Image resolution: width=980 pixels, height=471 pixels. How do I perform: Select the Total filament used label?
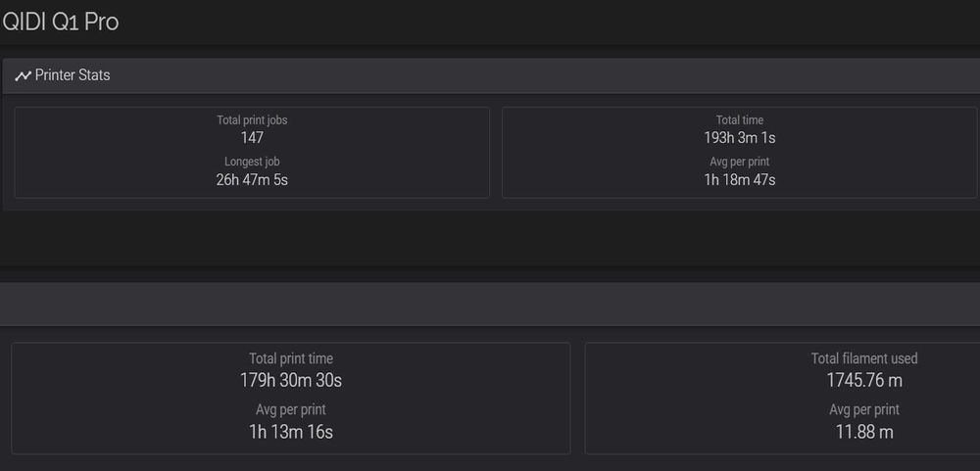click(864, 359)
